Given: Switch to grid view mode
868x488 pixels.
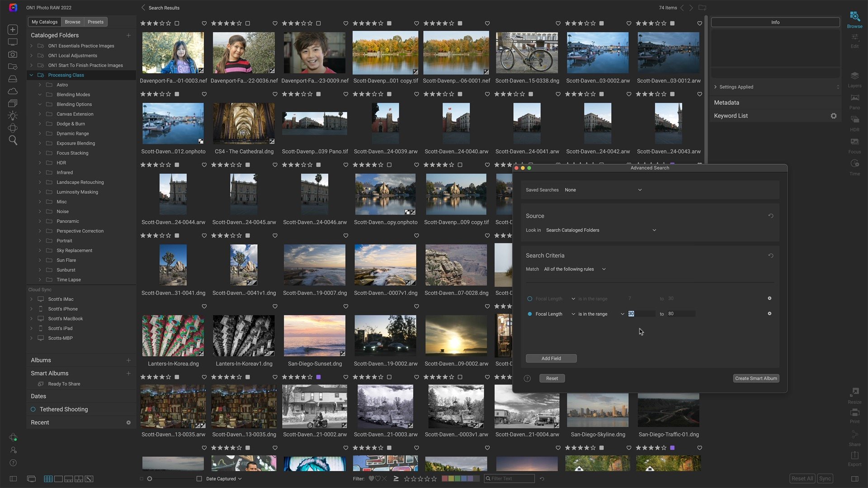Looking at the screenshot, I should (x=48, y=479).
